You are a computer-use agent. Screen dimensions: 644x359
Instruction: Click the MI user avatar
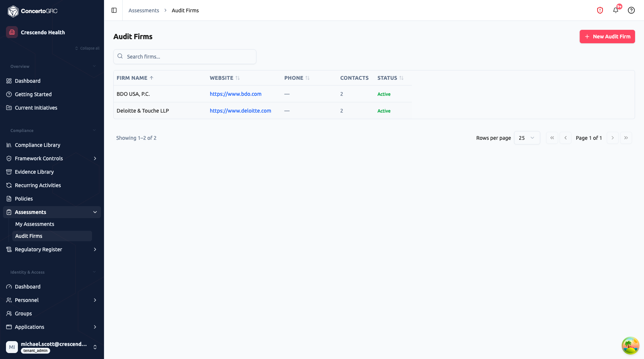12,347
